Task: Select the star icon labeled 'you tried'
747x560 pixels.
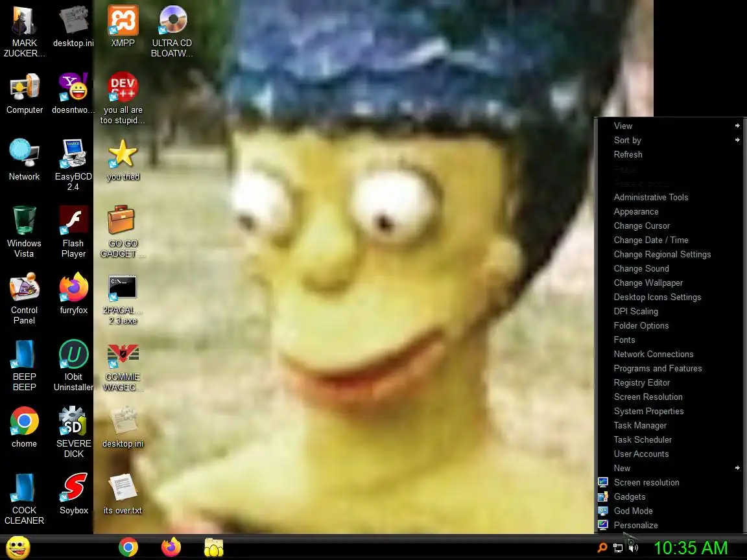Action: [123, 160]
